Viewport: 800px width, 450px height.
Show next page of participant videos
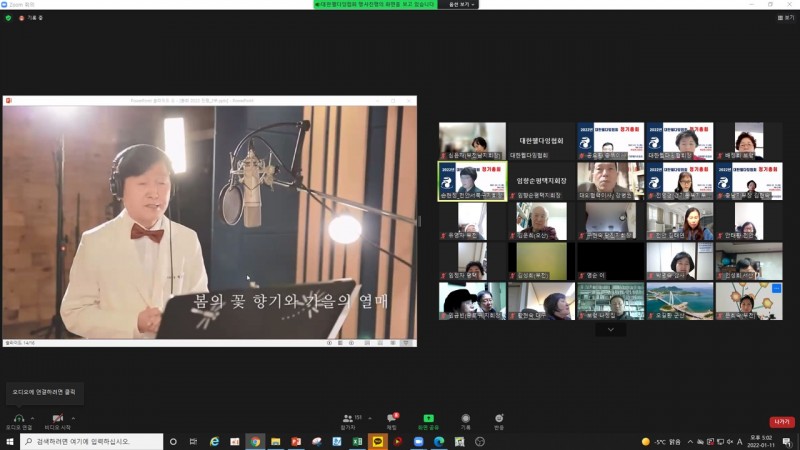click(x=610, y=329)
